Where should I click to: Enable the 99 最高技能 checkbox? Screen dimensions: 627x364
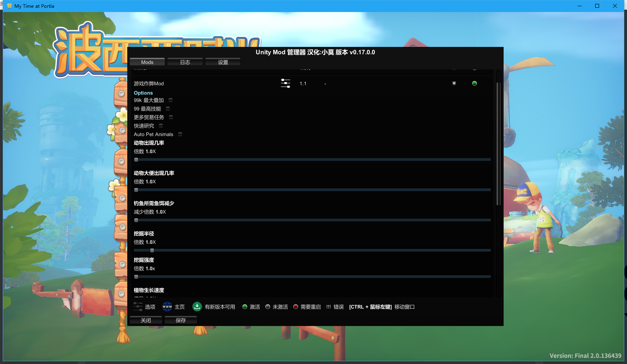coord(168,109)
